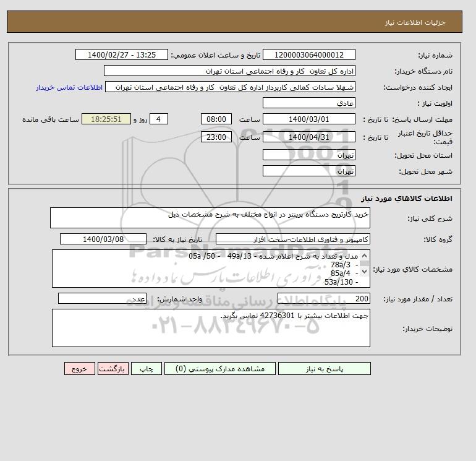Click the 85a/4 line in specifications
The width and height of the screenshot is (476, 461).
pyautogui.click(x=344, y=273)
